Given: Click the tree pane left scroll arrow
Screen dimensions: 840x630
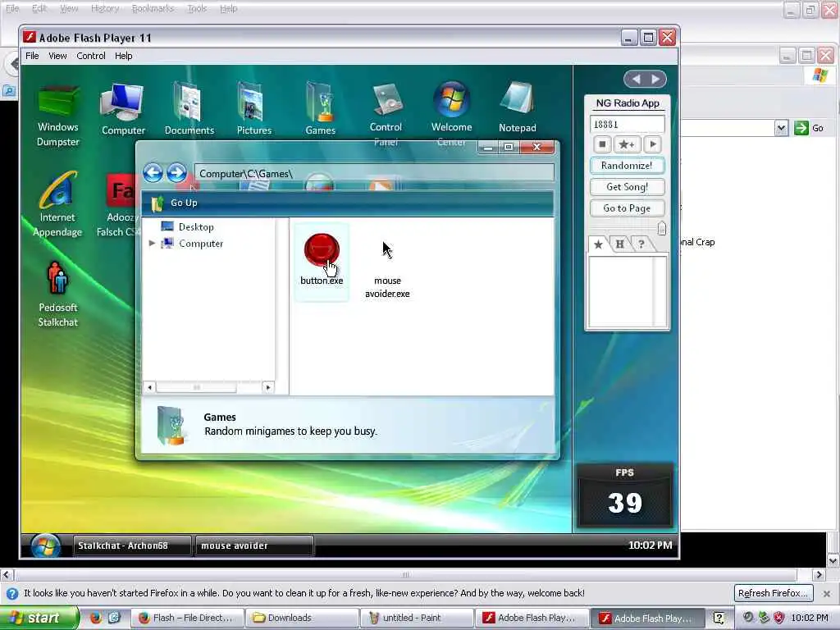Looking at the screenshot, I should pyautogui.click(x=150, y=387).
